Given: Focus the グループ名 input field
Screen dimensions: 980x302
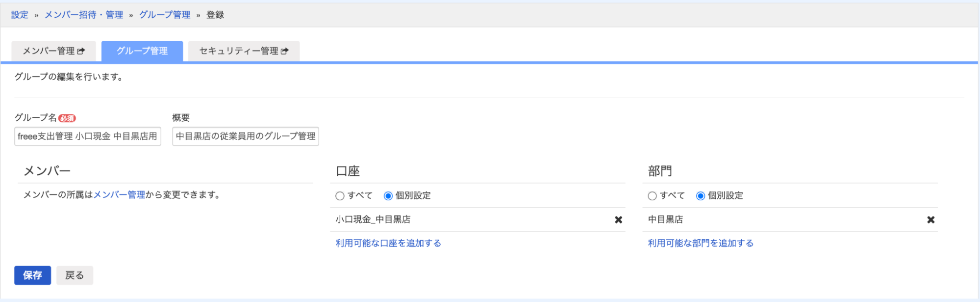Looking at the screenshot, I should pyautogui.click(x=88, y=137).
